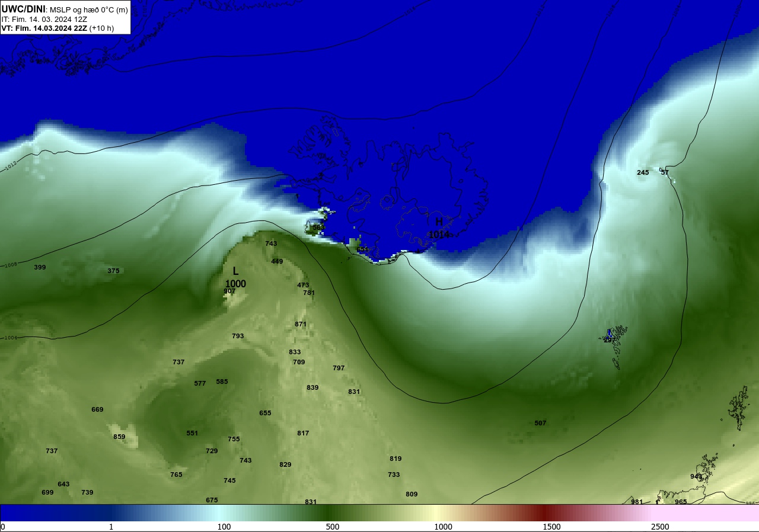Click the 733 height value
The height and width of the screenshot is (532, 759).
point(394,475)
